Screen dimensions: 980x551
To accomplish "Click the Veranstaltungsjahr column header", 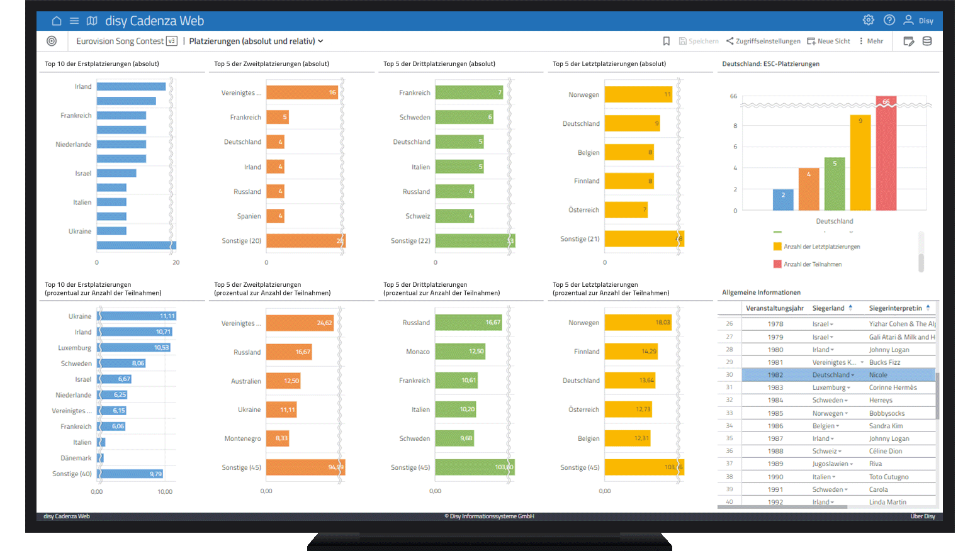I will click(x=775, y=308).
